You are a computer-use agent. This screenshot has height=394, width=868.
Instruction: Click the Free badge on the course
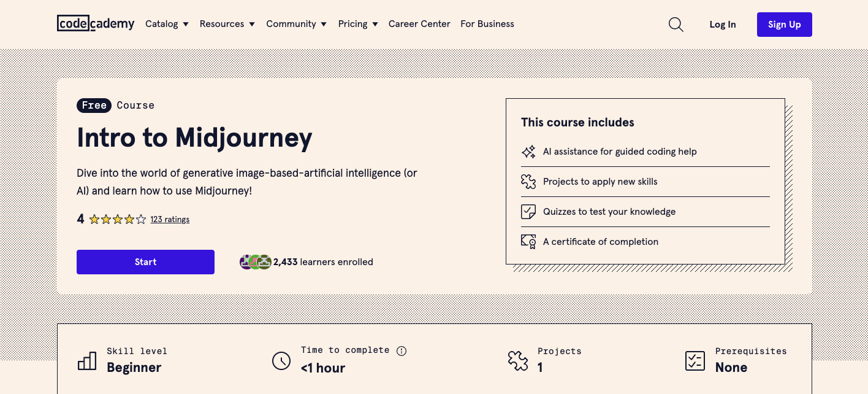94,105
